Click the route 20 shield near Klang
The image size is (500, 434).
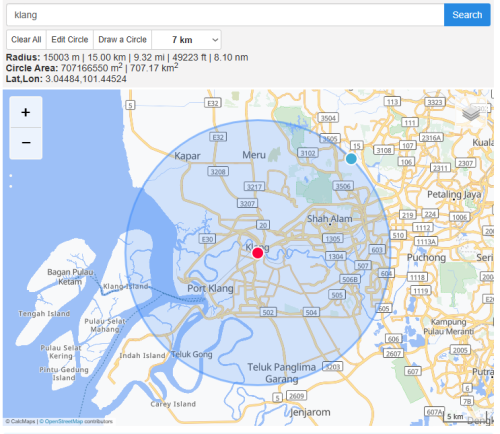pyautogui.click(x=263, y=225)
